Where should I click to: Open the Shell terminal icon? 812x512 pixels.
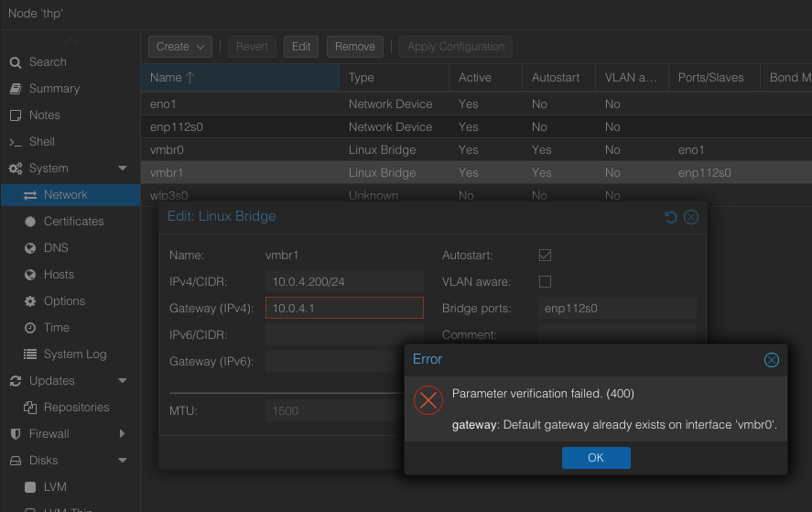pyautogui.click(x=15, y=142)
